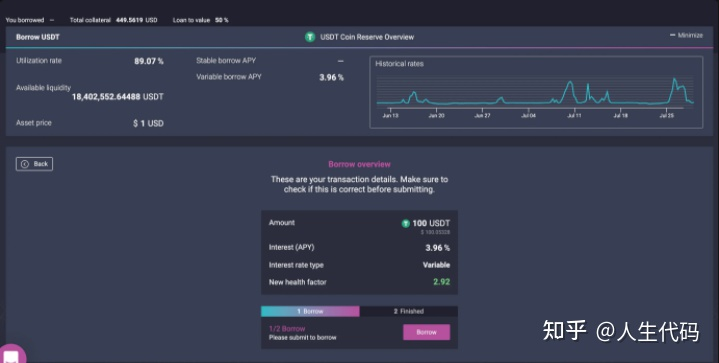Click the '1/2 Borrow' step label
This screenshot has height=363, width=719.
point(287,329)
